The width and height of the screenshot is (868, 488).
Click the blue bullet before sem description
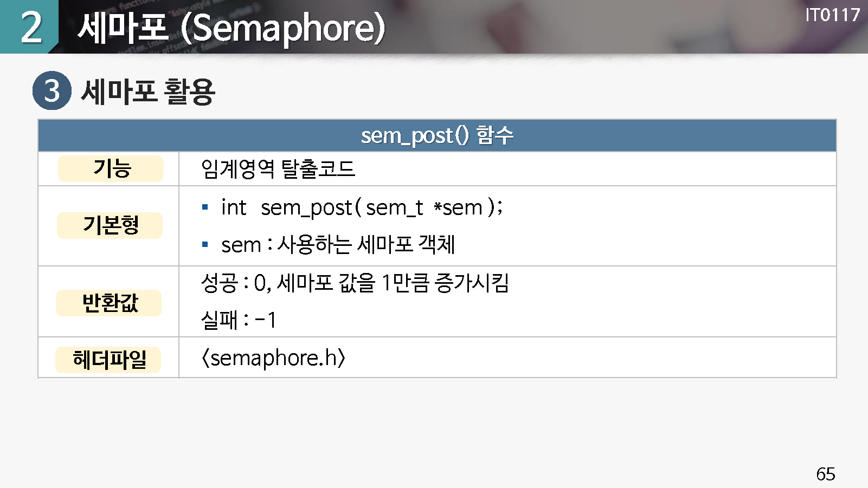tap(205, 244)
